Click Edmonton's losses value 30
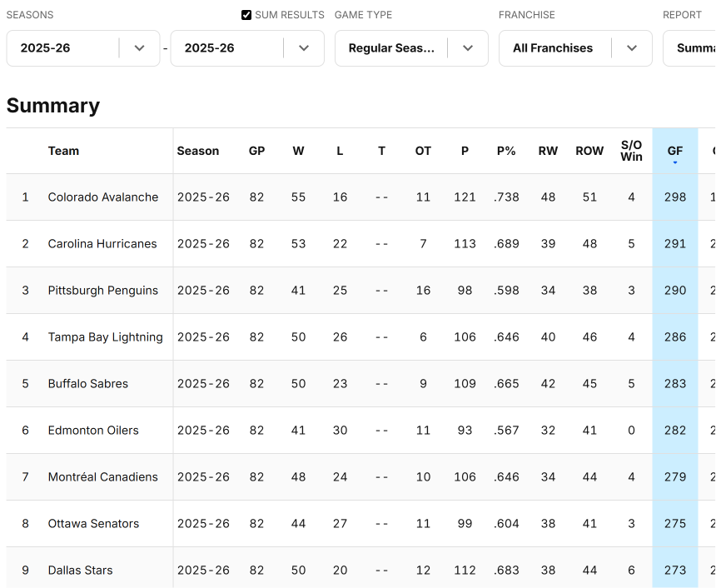716x588 pixels. pyautogui.click(x=340, y=430)
